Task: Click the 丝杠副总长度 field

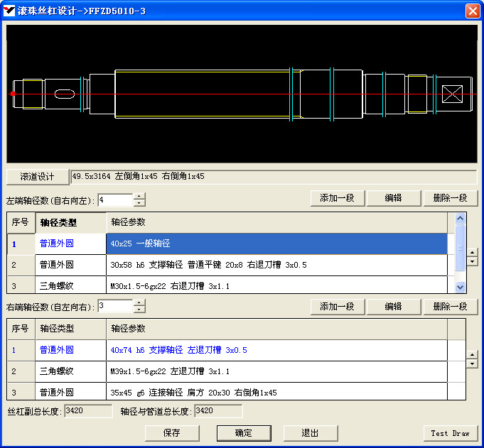Action: click(88, 411)
